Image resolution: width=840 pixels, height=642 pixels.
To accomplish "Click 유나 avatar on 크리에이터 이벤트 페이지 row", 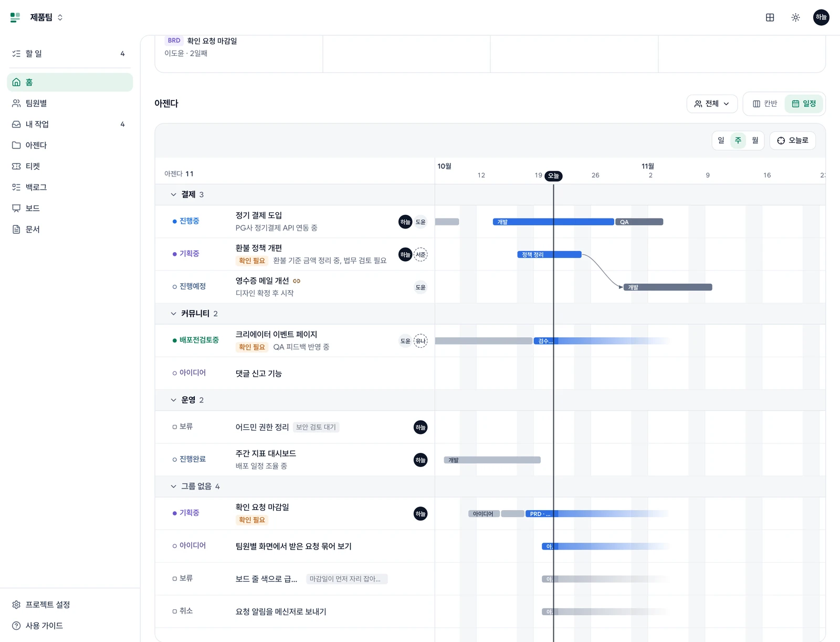I will (421, 341).
